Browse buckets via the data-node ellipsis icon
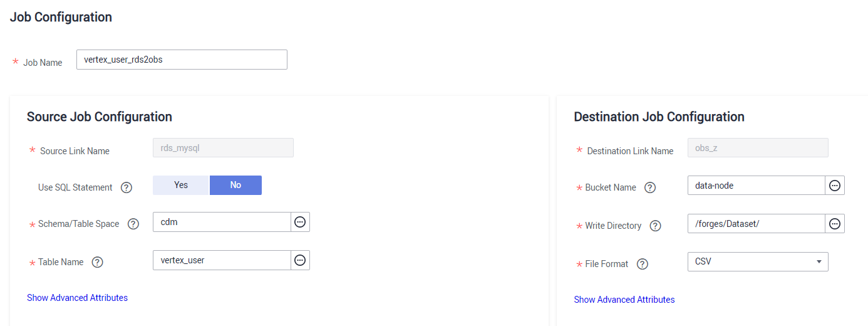Image resolution: width=868 pixels, height=326 pixels. [835, 186]
